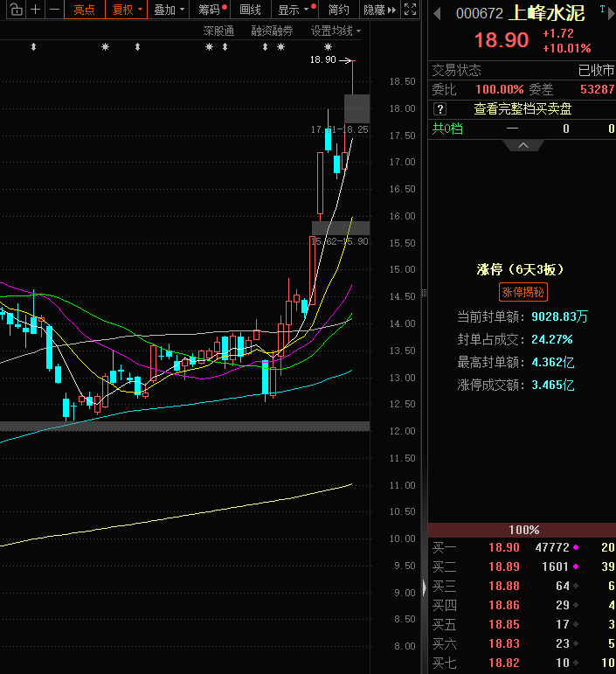Click the 封单占成交 value 24.27%

click(552, 339)
